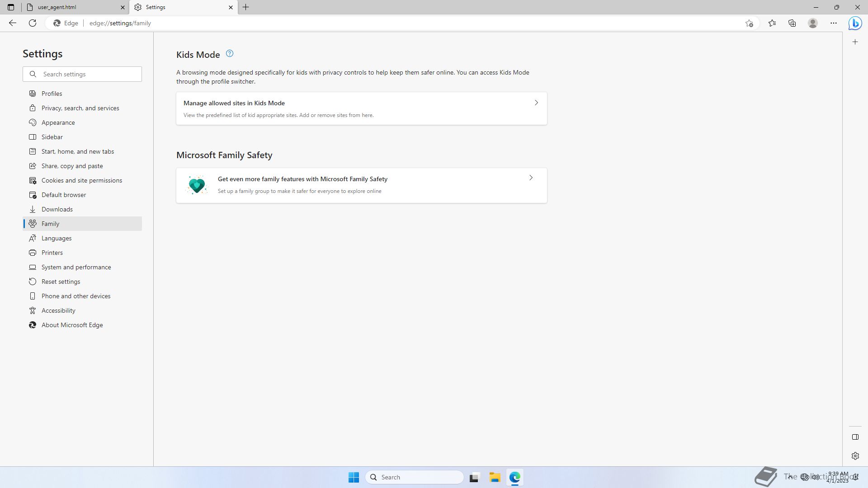This screenshot has width=868, height=488.
Task: Open Windows Start button
Action: coord(354,477)
